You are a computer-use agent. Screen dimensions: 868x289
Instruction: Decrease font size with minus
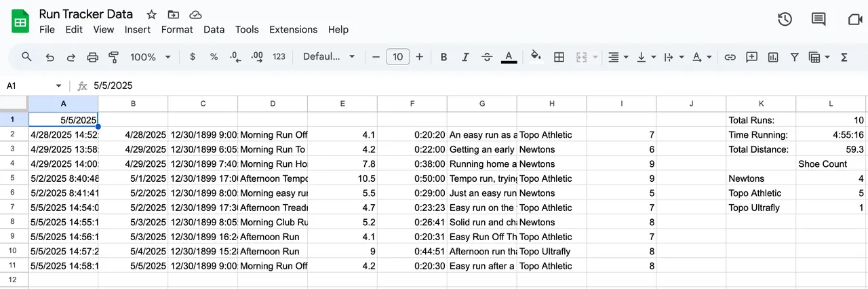point(376,57)
